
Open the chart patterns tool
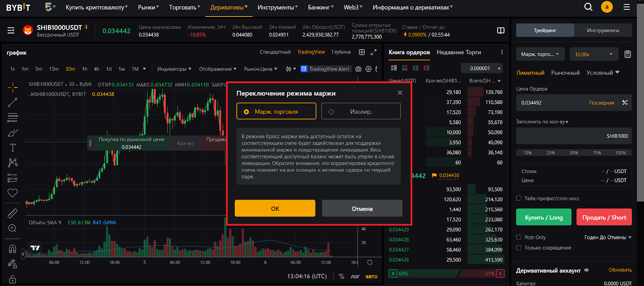[x=12, y=163]
